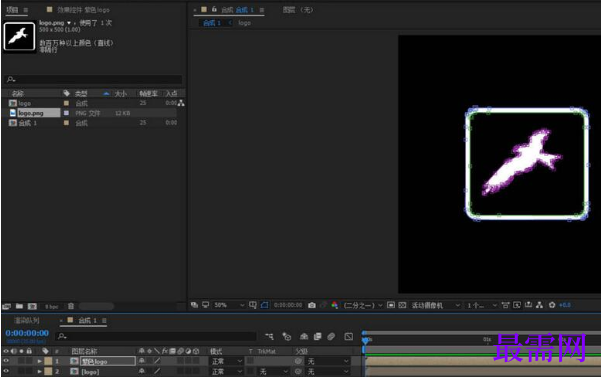Click the show channel RGB color icon
The width and height of the screenshot is (605, 379).
pos(335,305)
